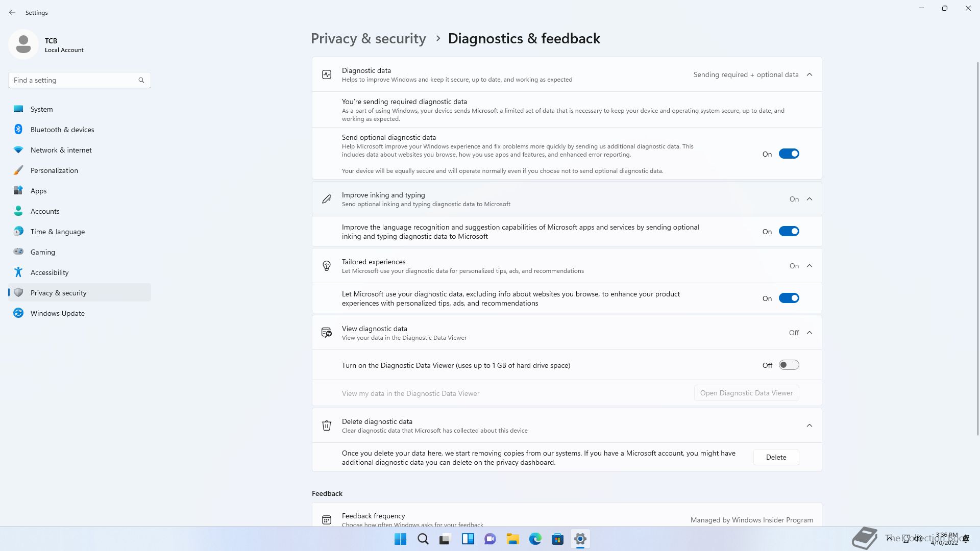Click the Find a setting search box
Screen dimensions: 980x551
80,80
